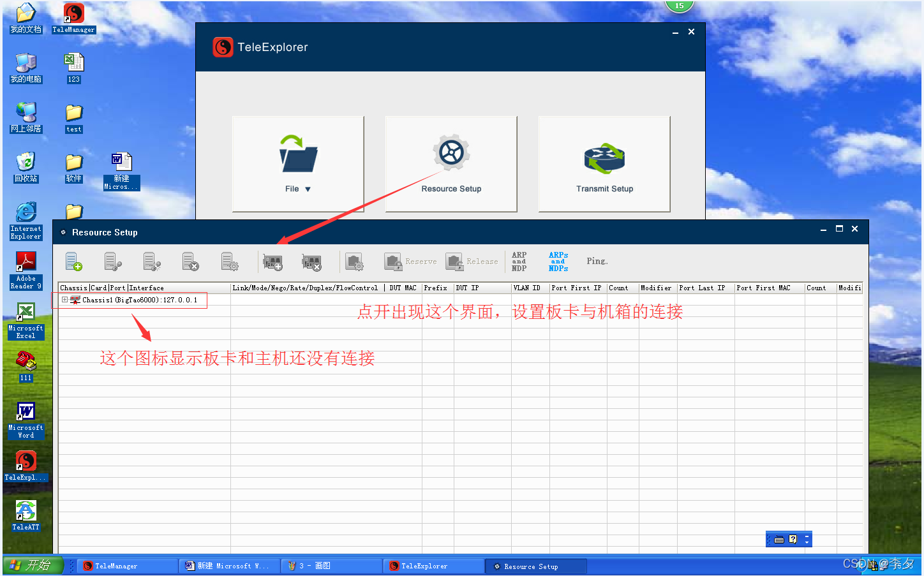Click the ARP and NDP toolbar item
The width and height of the screenshot is (924, 576).
tap(519, 262)
